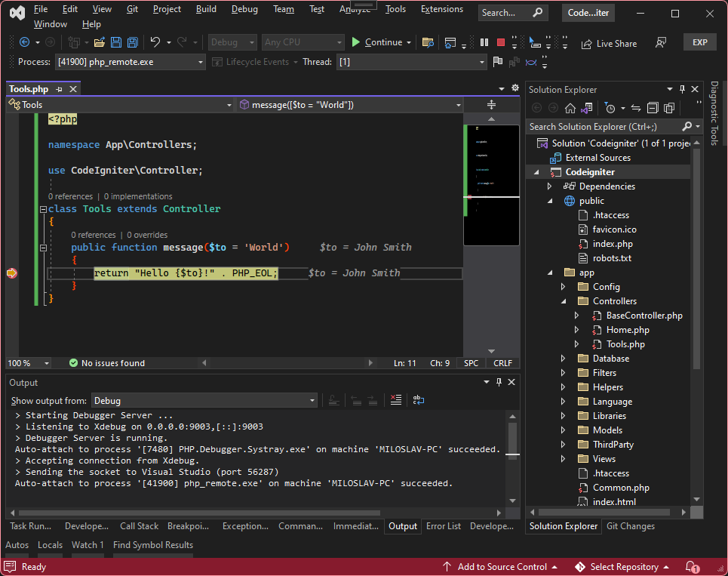The image size is (728, 576).
Task: Click the Live Share icon
Action: [609, 44]
